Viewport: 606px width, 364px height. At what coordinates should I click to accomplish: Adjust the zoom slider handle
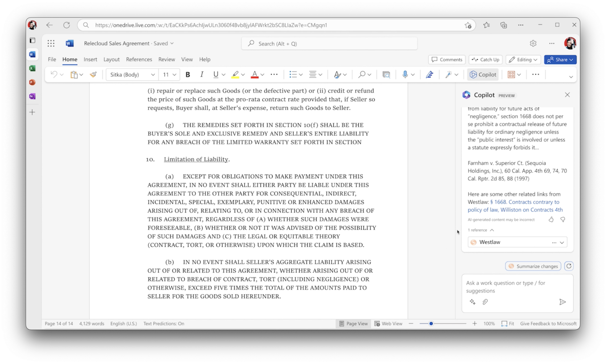pos(431,323)
